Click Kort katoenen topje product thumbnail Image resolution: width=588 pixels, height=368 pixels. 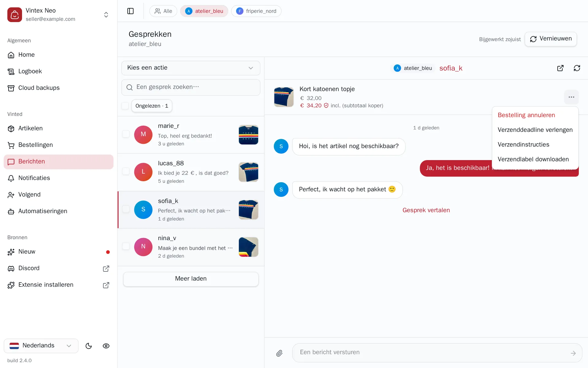[284, 97]
